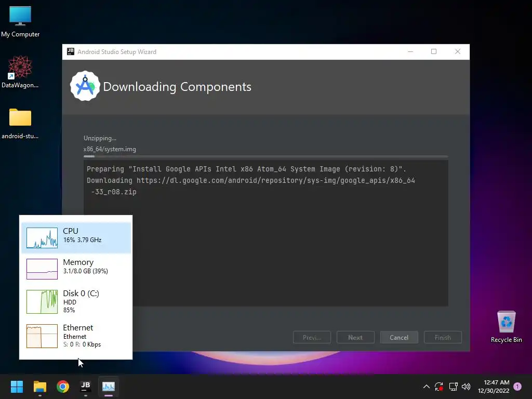Image resolution: width=532 pixels, height=399 pixels.
Task: Click the 'S: 0 R: 0 Kbps' value
Action: click(x=82, y=344)
